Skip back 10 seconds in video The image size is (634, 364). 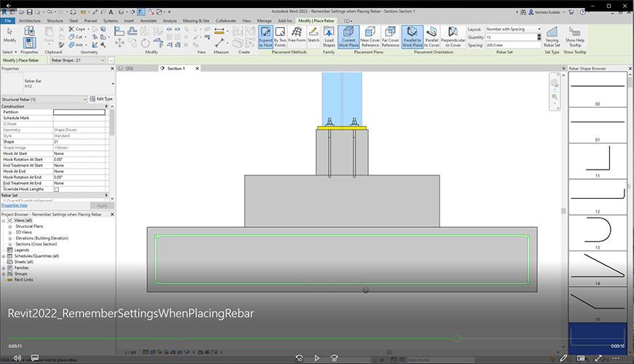(300, 358)
